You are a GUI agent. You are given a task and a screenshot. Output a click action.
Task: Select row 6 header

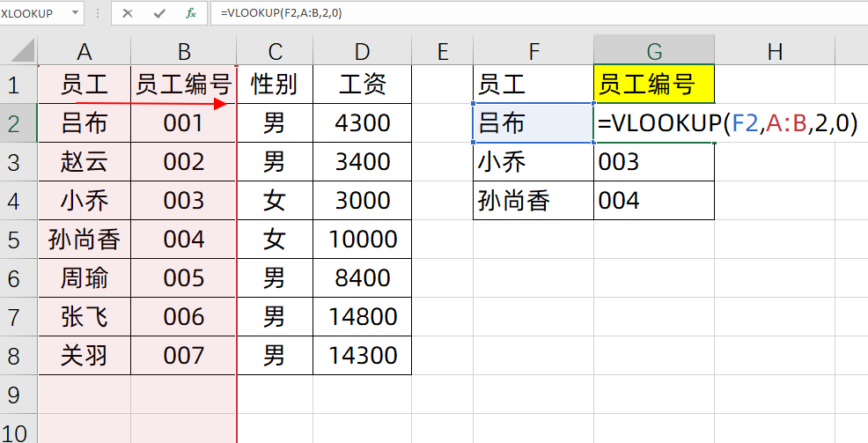pyautogui.click(x=18, y=278)
